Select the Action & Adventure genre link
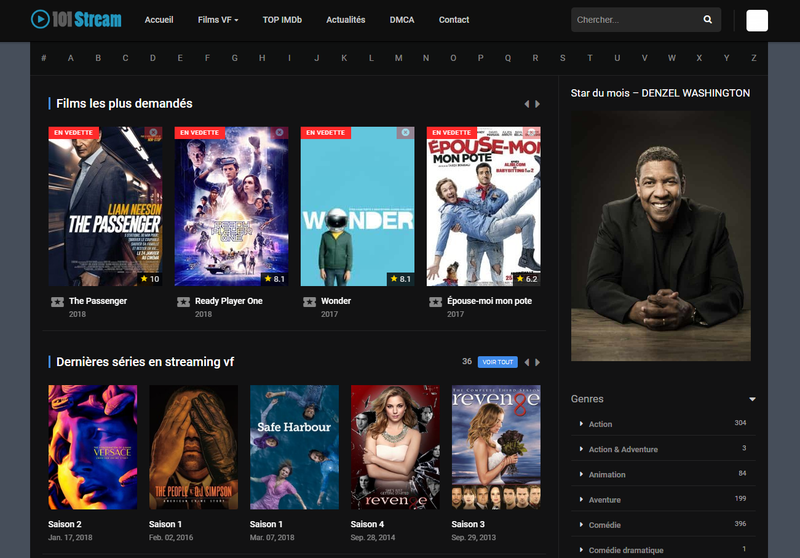Screen dimensions: 800x558 click(623, 449)
